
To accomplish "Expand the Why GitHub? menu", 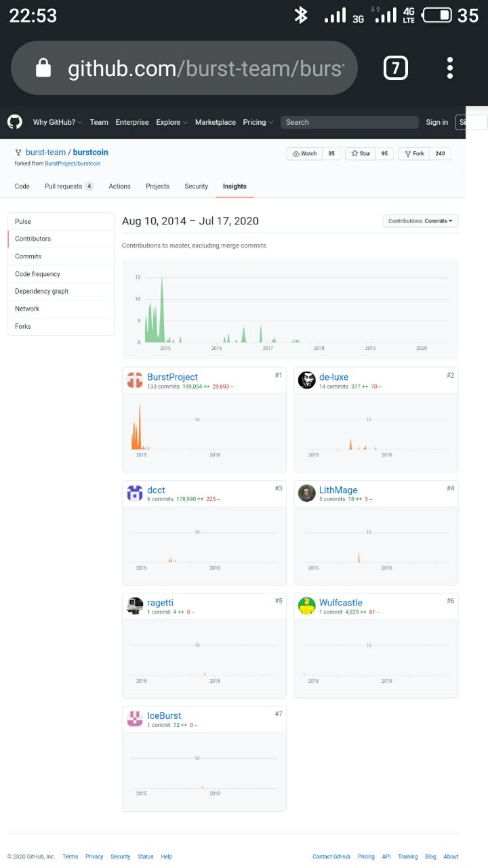I will point(58,122).
